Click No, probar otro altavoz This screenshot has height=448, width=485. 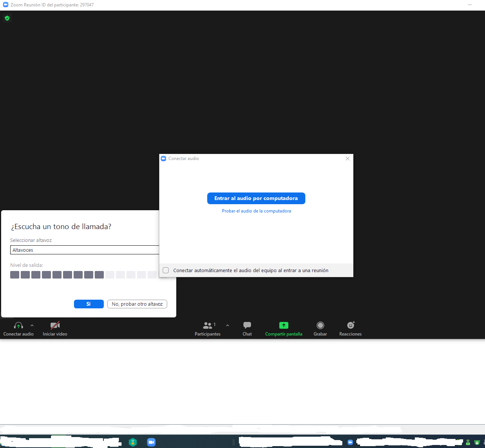[137, 304]
